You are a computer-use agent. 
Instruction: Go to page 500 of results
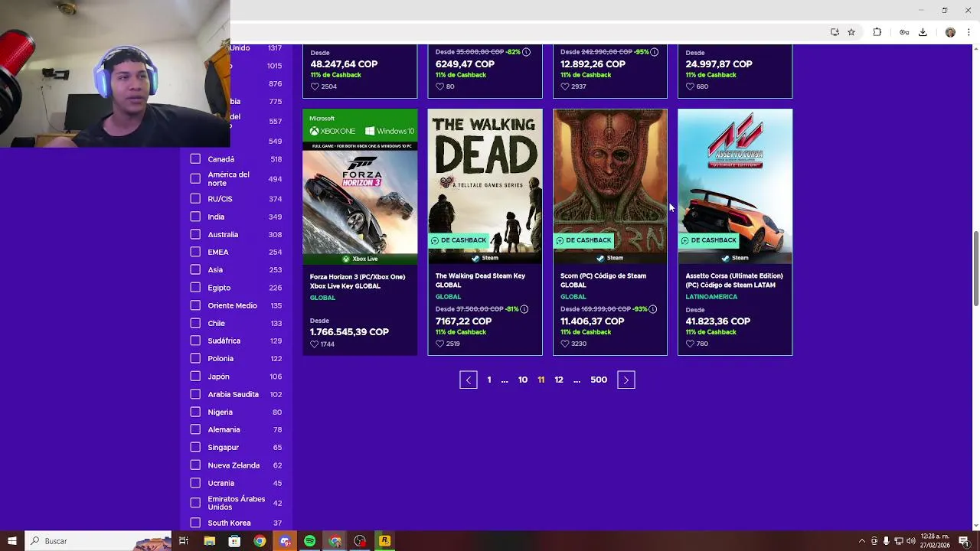point(599,380)
